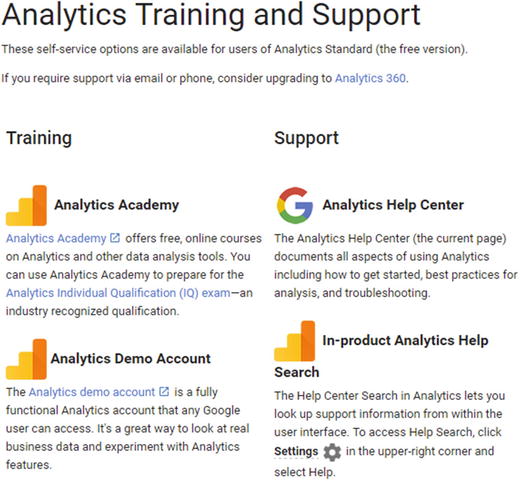Open Analytics Individual Qualification (IQ) exam link
Image resolution: width=520 pixels, height=481 pixels.
pos(118,293)
